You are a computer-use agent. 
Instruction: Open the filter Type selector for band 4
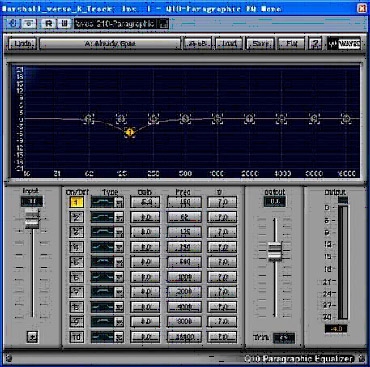(x=107, y=247)
